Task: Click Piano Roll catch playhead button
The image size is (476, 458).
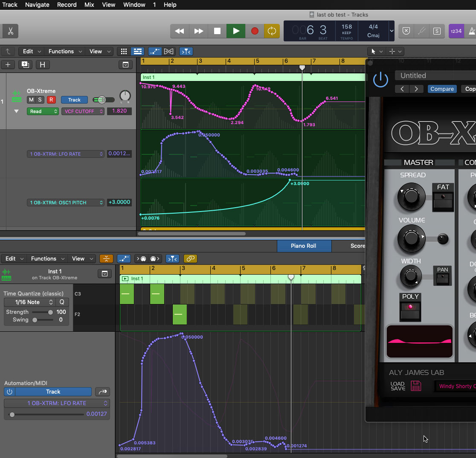Action: [x=172, y=258]
